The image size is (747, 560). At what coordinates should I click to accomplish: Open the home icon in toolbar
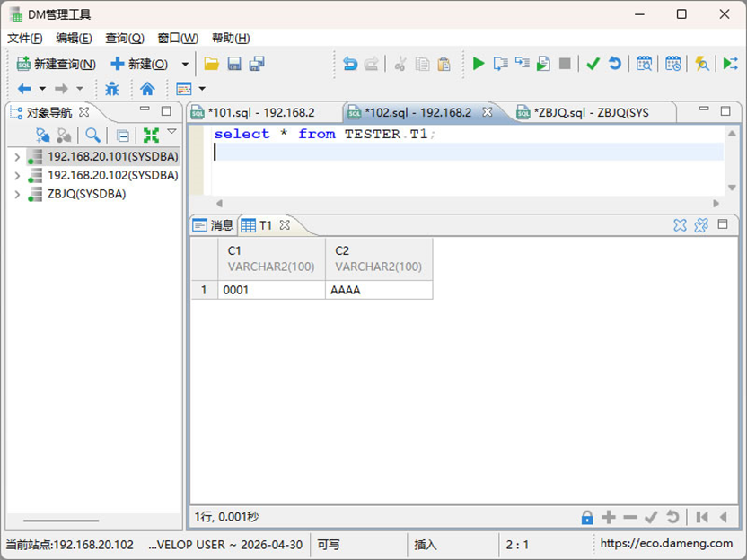point(147,89)
